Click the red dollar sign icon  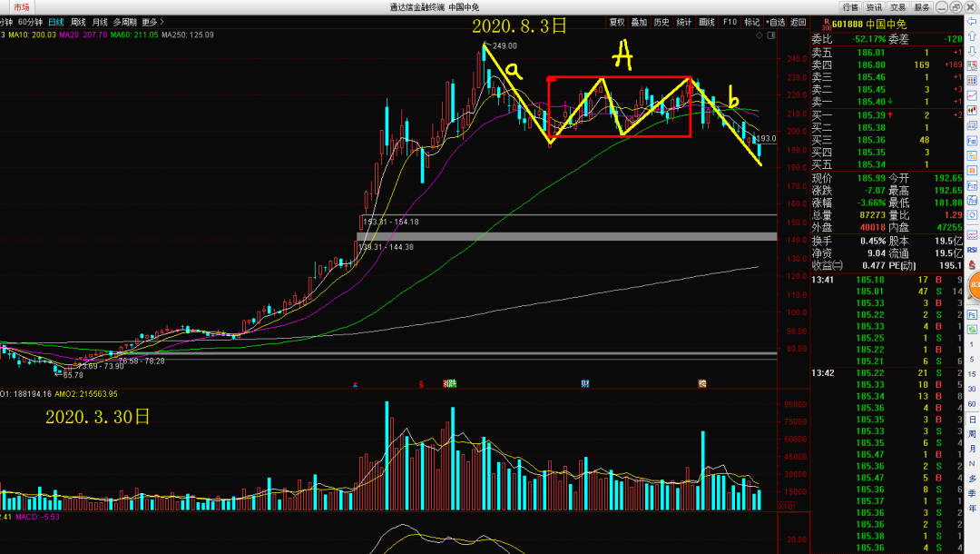(972, 265)
